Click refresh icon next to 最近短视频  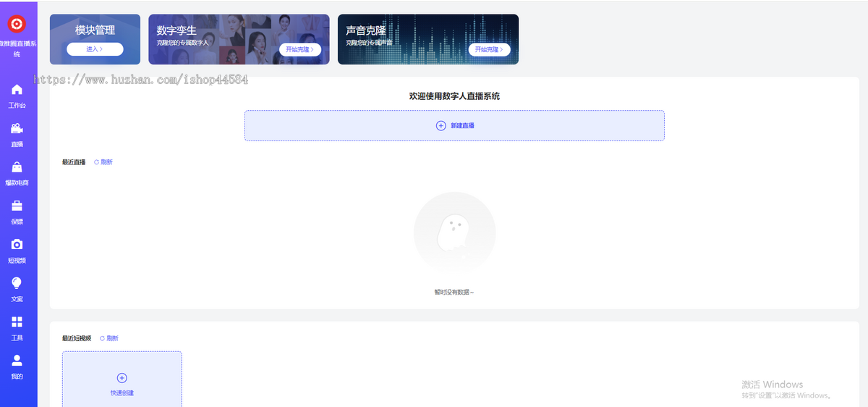pyautogui.click(x=102, y=338)
